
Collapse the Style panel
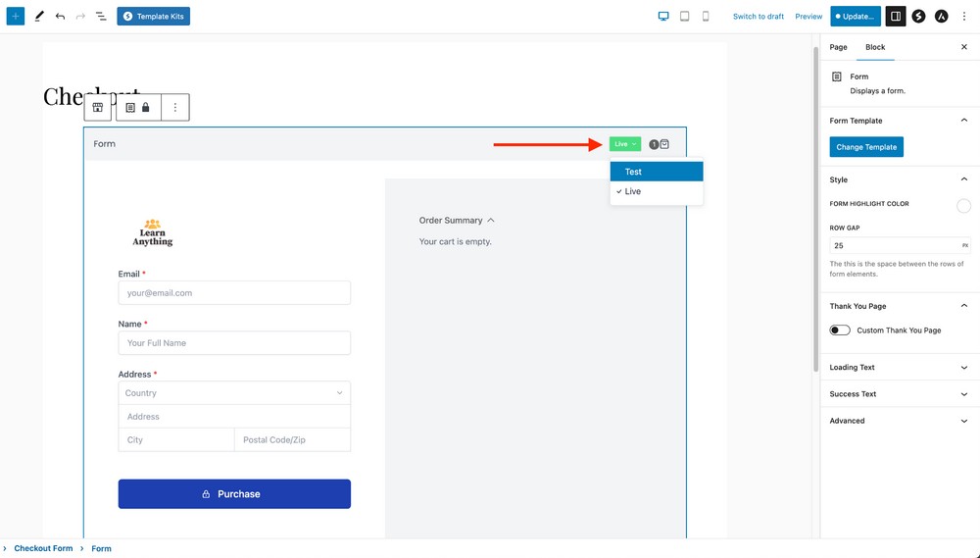pyautogui.click(x=963, y=179)
